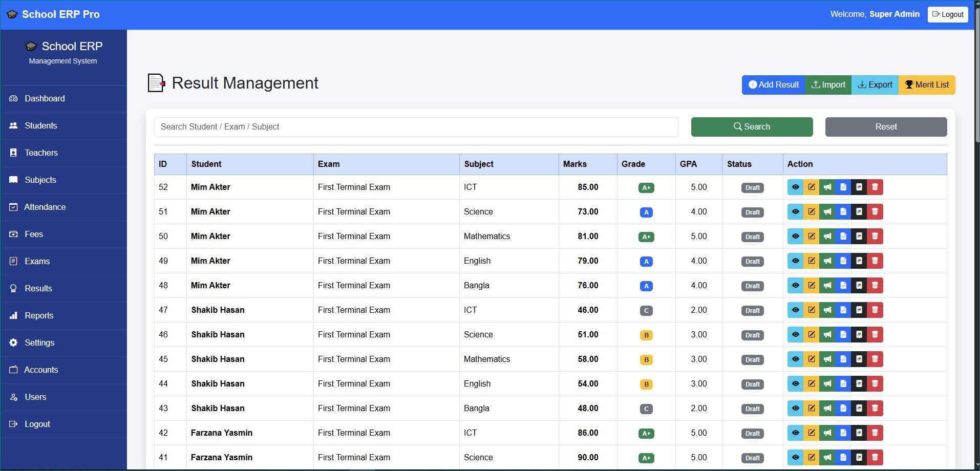Open Settings in the sidebar
The image size is (980, 471).
63,343
